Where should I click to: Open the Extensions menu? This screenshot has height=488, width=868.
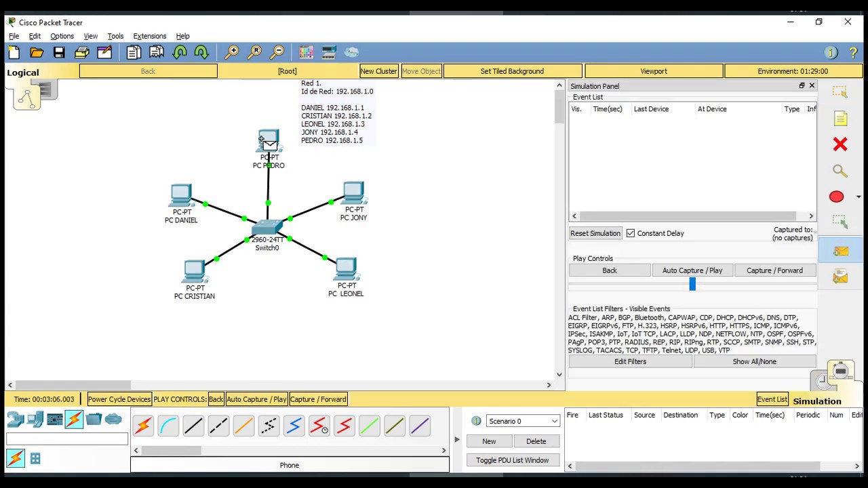pyautogui.click(x=150, y=36)
